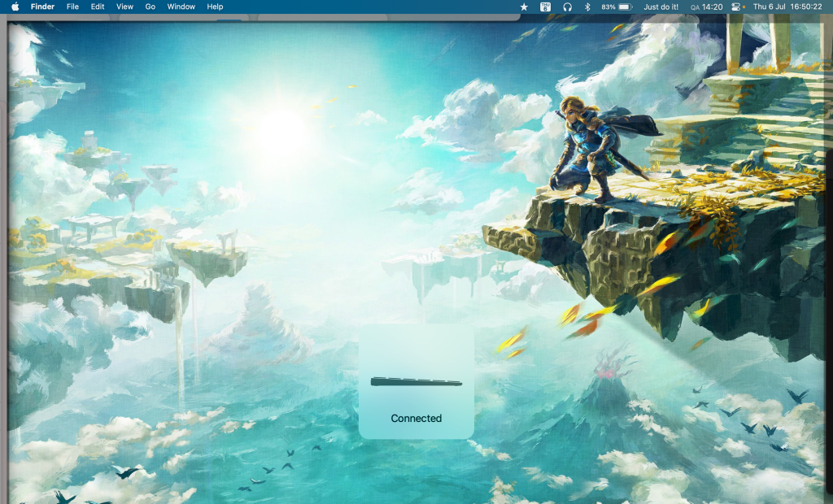
Task: Open the battery status at 83%
Action: point(617,7)
